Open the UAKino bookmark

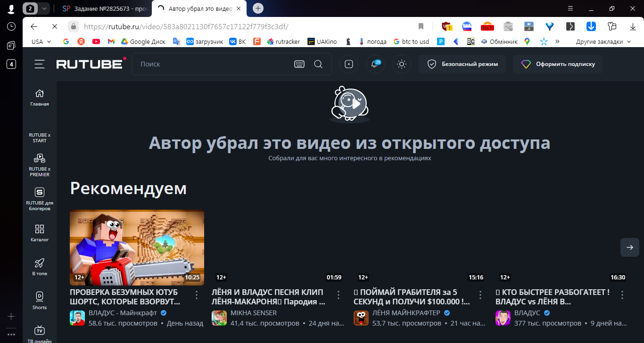tap(322, 41)
